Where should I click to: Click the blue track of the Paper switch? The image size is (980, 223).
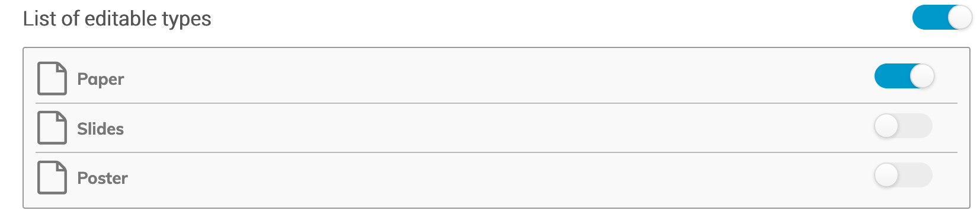(892, 76)
